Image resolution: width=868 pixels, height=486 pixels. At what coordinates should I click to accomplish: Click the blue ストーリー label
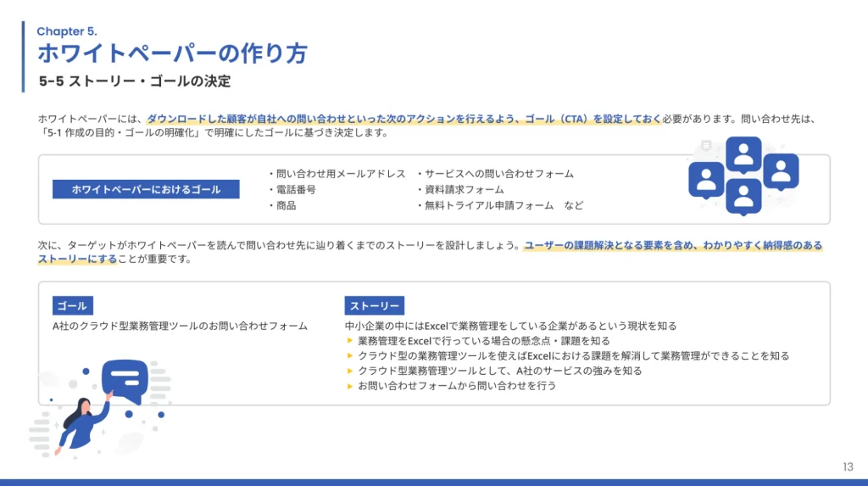point(374,306)
